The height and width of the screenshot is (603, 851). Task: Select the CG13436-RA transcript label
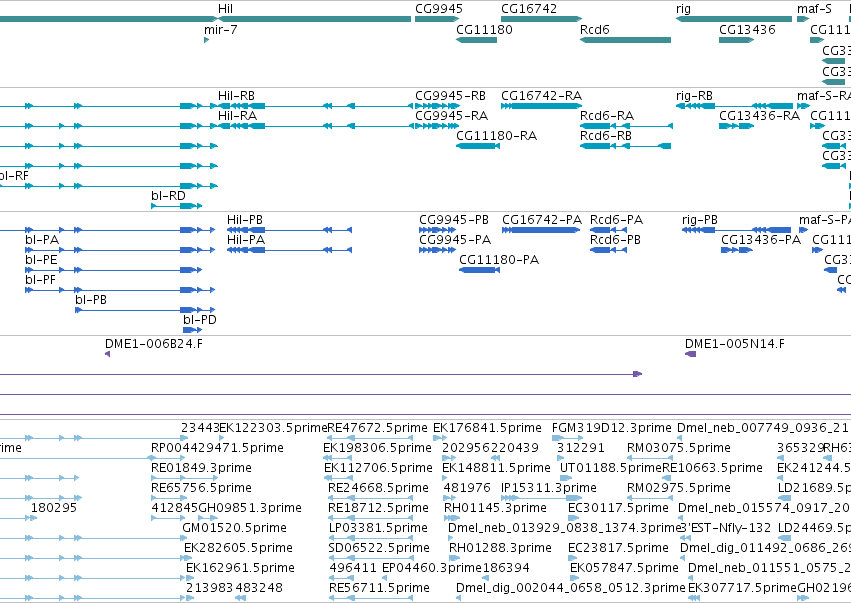759,116
